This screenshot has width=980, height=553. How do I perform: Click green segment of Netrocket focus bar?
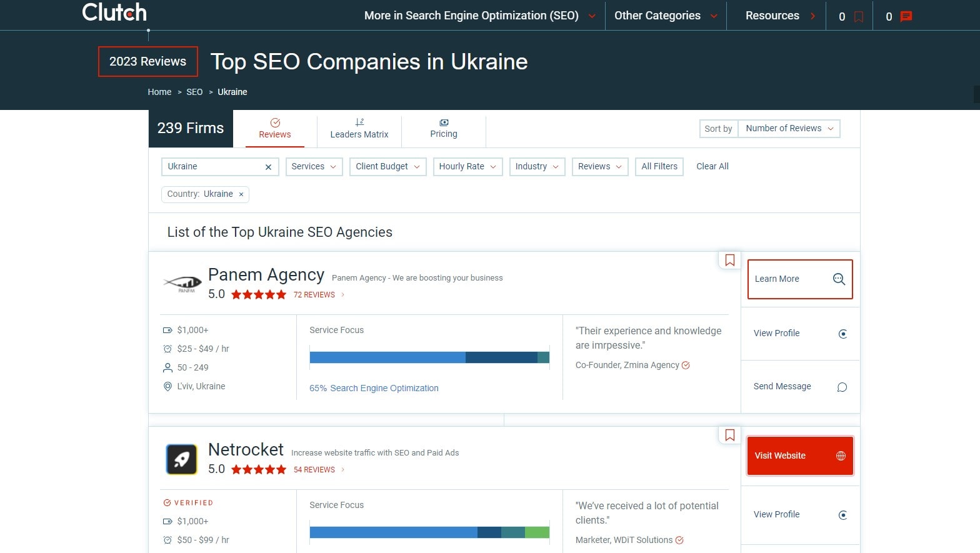537,532
